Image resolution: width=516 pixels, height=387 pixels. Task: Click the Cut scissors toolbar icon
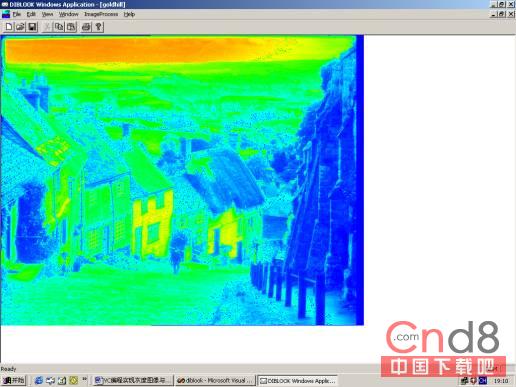pyautogui.click(x=47, y=27)
